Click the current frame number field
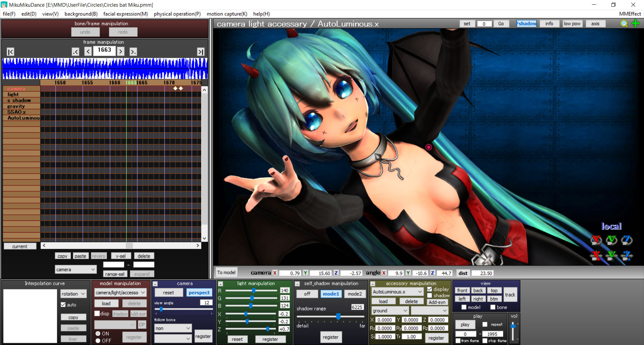 (104, 50)
